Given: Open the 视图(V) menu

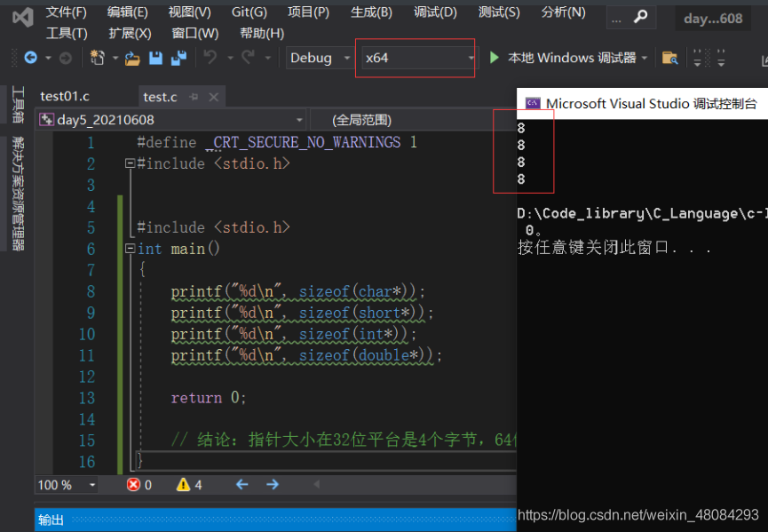Looking at the screenshot, I should (189, 12).
